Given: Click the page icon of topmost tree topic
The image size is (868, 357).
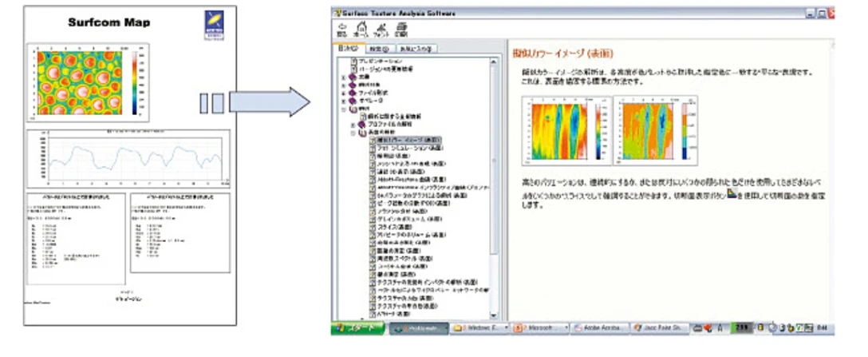Looking at the screenshot, I should 353,61.
